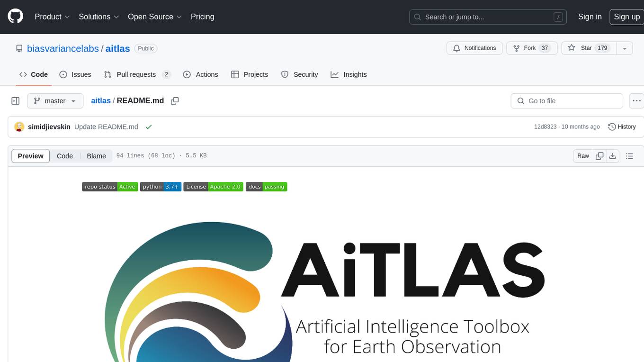The width and height of the screenshot is (644, 362).
Task: Show commit check status checkmark
Action: pyautogui.click(x=149, y=127)
